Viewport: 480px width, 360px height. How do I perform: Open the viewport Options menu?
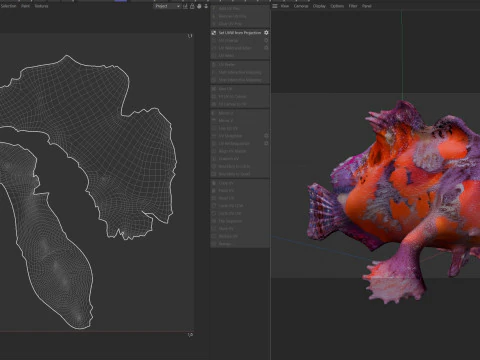click(337, 6)
